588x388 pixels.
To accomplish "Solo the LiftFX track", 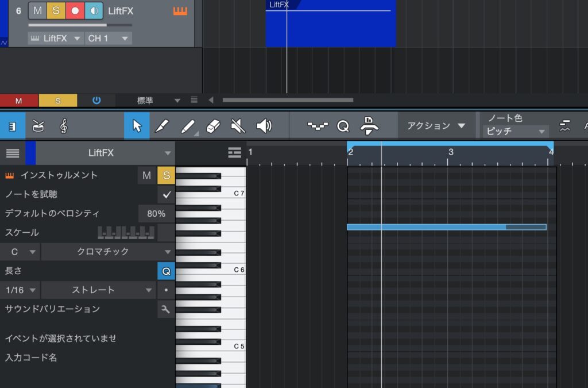I will point(56,11).
